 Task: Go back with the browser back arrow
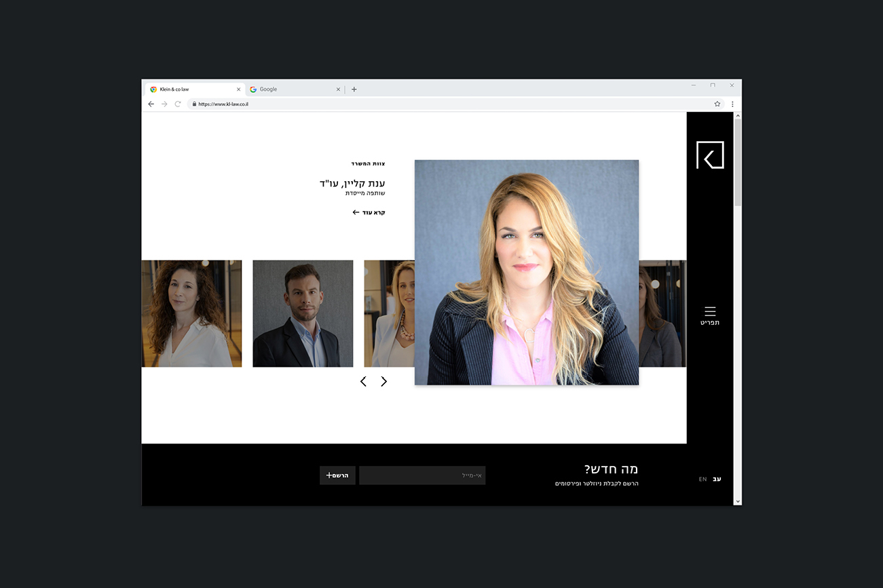click(x=151, y=104)
